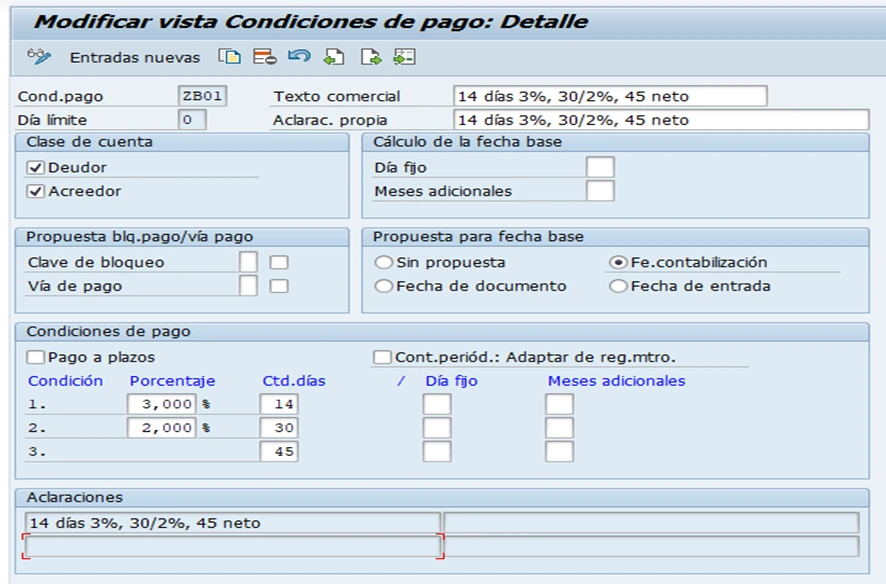Click the blue Día fijo column label
The width and height of the screenshot is (886, 584).
(451, 381)
